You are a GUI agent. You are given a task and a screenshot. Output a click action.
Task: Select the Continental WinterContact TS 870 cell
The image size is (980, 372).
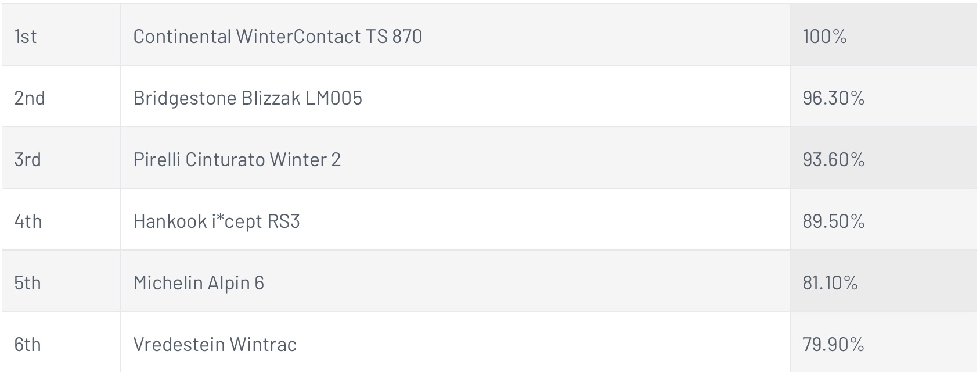455,35
